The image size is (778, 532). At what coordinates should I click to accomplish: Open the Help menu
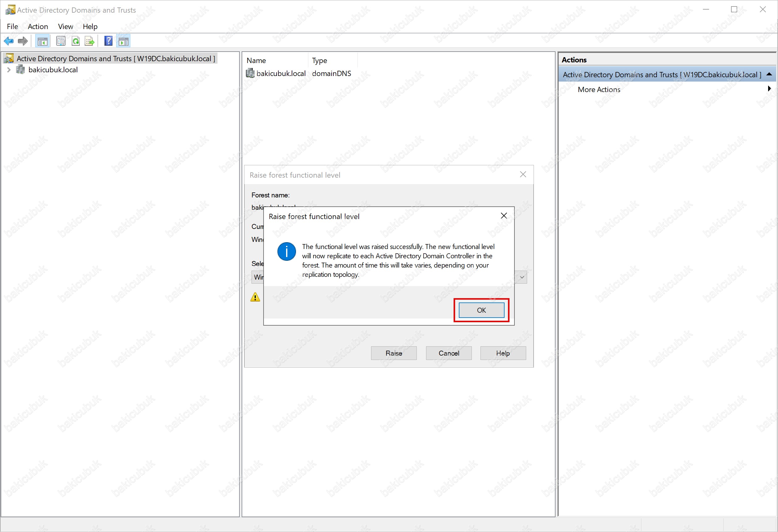90,27
